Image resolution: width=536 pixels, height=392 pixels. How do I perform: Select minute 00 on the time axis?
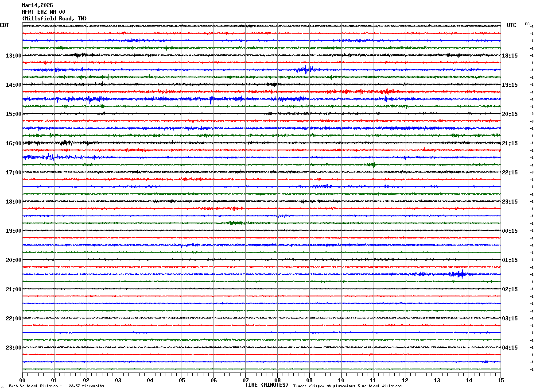(22, 380)
